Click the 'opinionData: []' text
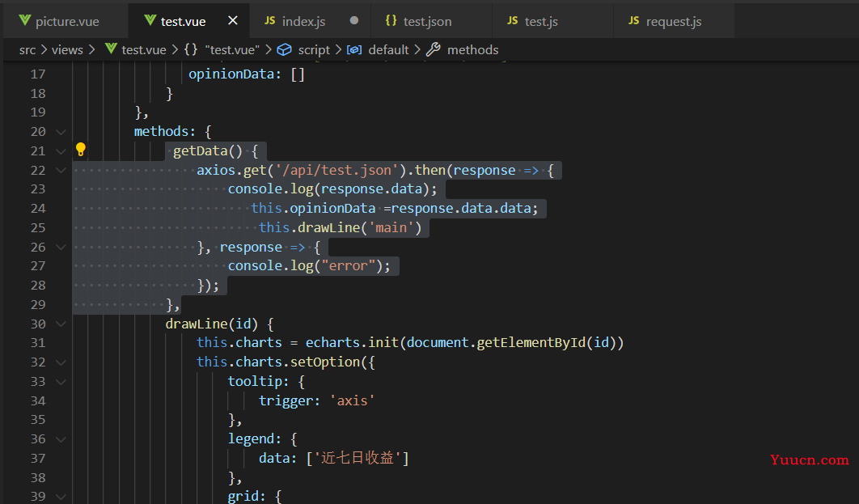This screenshot has height=504, width=859. (x=247, y=74)
